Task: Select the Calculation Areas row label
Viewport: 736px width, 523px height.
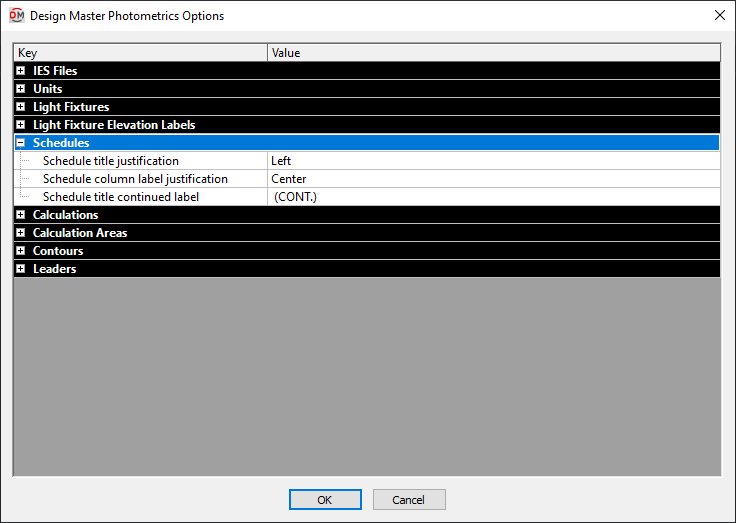Action: [x=80, y=233]
